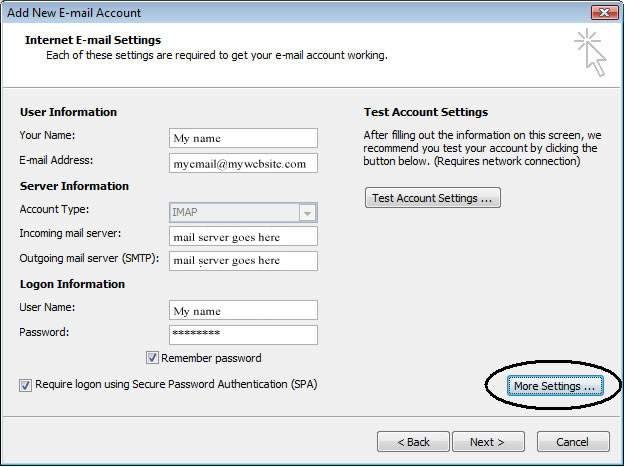The height and width of the screenshot is (467, 625).
Task: Click the Outgoing mail server (SMTP) field
Action: point(244,261)
